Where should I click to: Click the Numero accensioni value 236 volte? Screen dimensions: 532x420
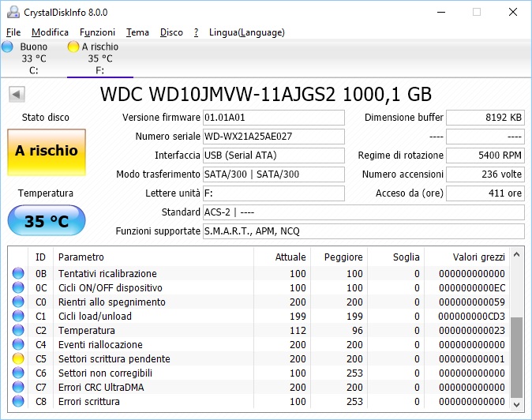(x=485, y=174)
